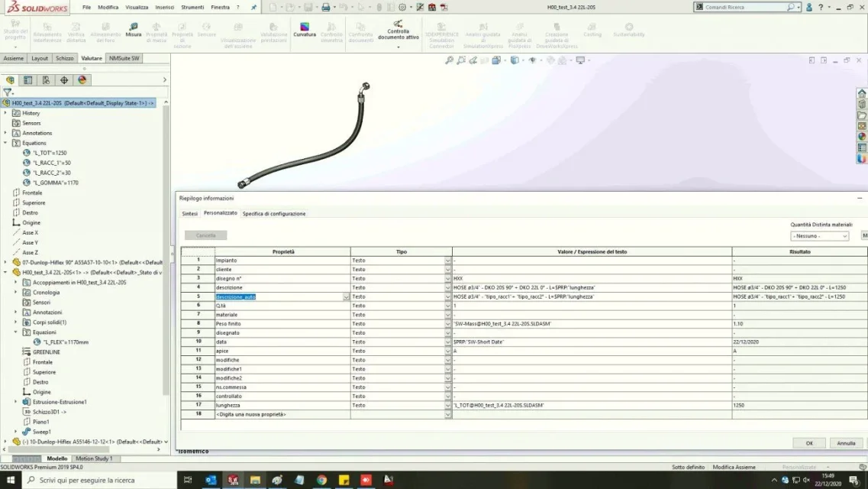Click the filter funnel icon in tree

point(7,92)
